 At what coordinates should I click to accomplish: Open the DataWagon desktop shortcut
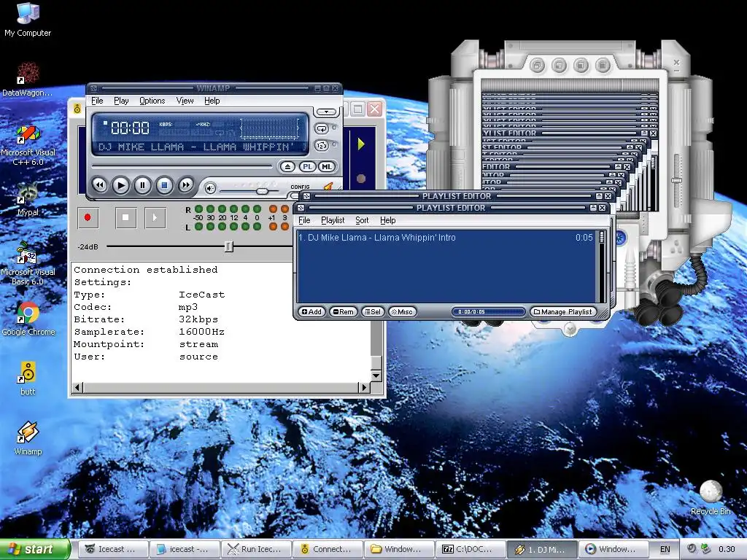pyautogui.click(x=28, y=79)
